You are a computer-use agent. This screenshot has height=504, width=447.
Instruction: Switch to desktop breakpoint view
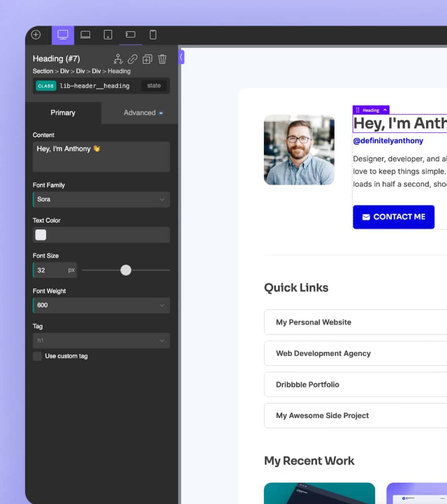[63, 35]
